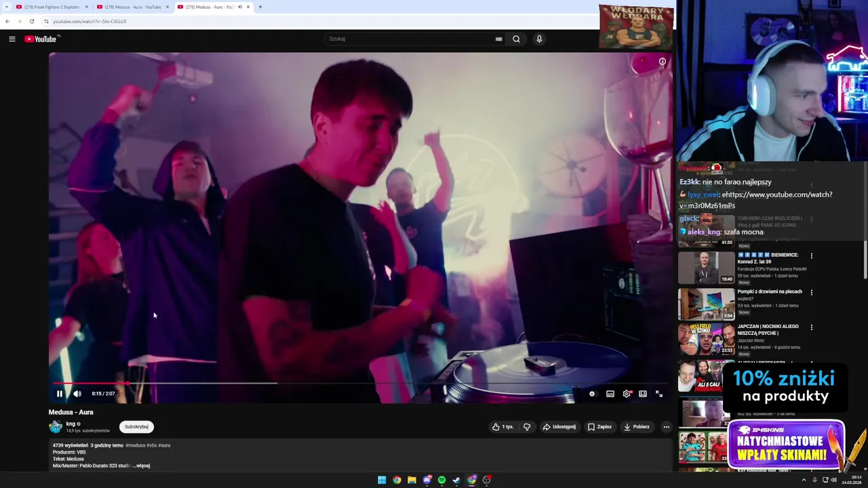Click the #medusa hashtag
This screenshot has height=488, width=868.
point(135,445)
